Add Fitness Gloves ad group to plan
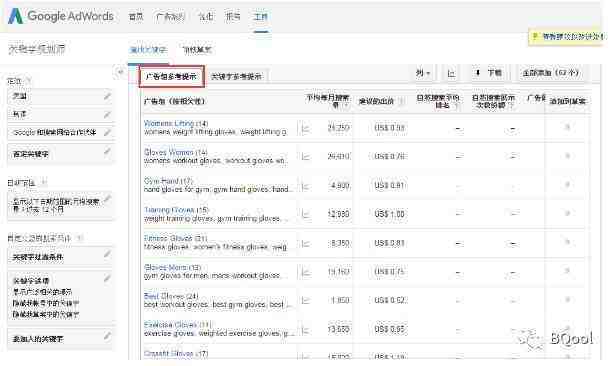 (x=568, y=242)
